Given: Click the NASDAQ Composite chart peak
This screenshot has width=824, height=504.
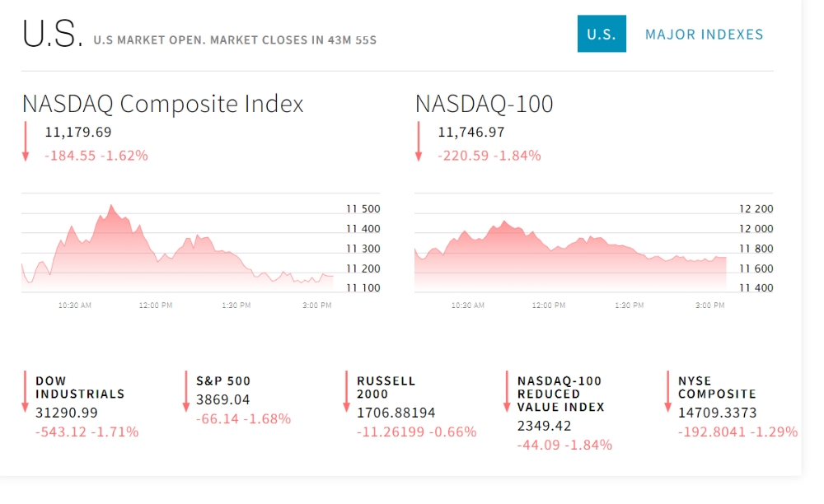Looking at the screenshot, I should tap(111, 207).
